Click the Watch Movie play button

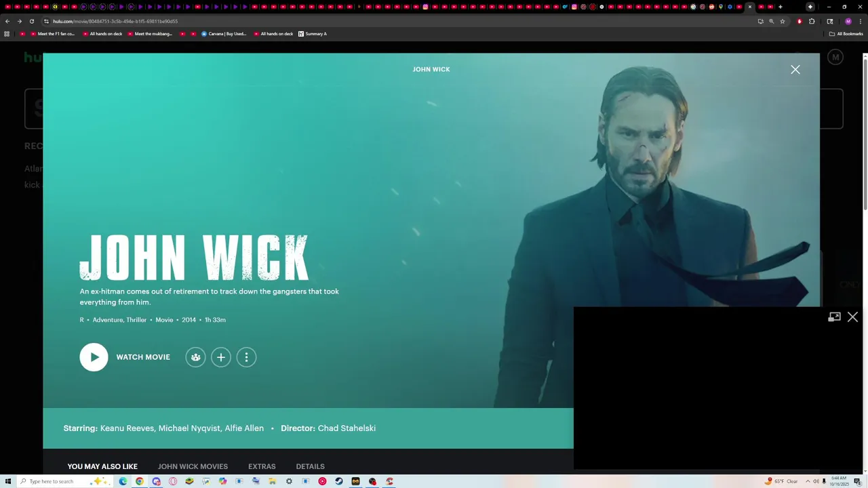click(x=94, y=357)
